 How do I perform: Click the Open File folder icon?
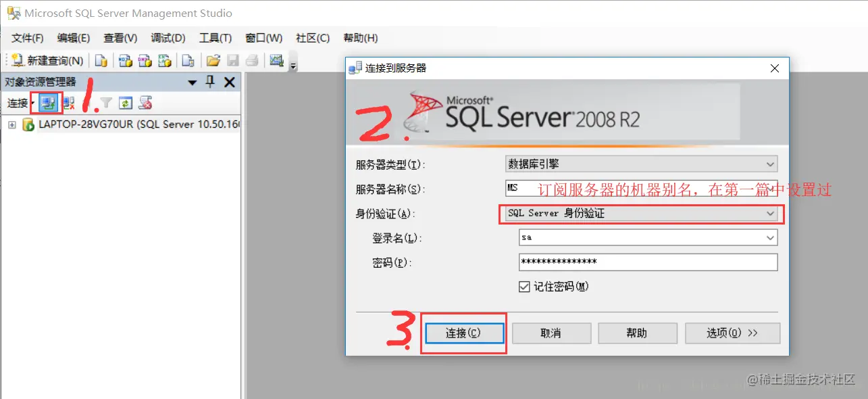[213, 61]
